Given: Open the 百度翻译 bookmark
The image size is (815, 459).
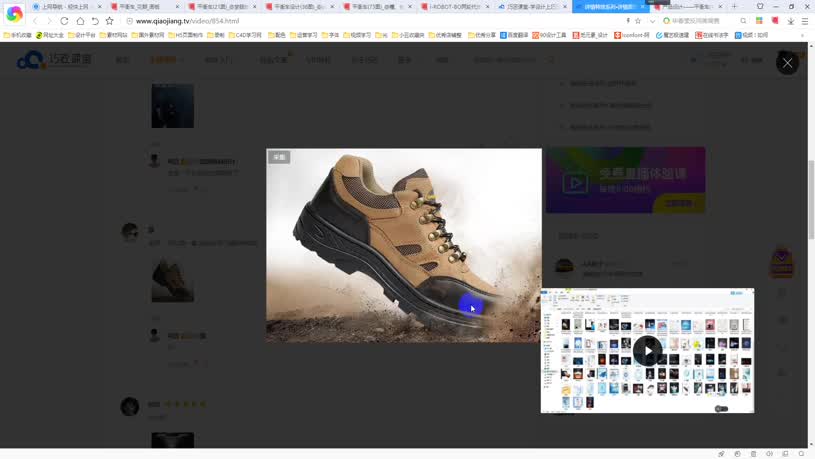Looking at the screenshot, I should (514, 35).
